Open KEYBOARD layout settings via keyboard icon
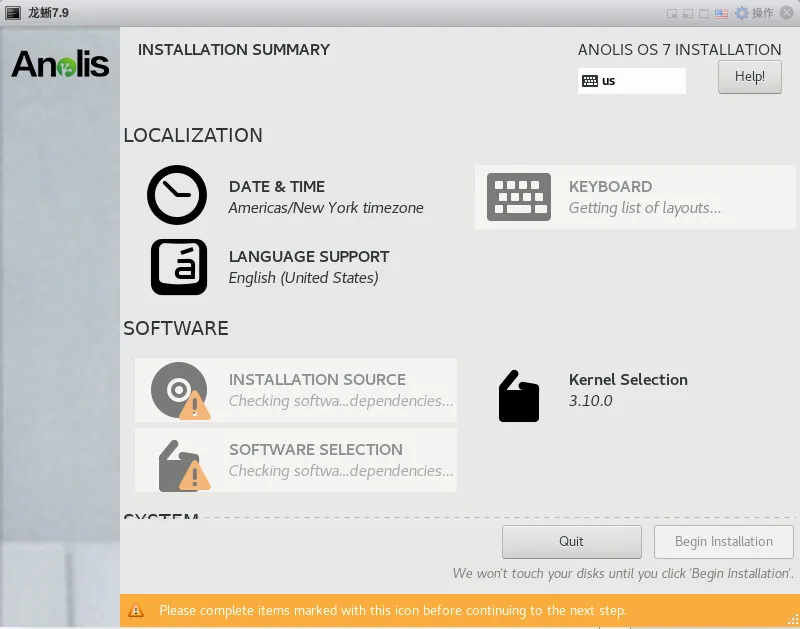The width and height of the screenshot is (800, 629). click(x=518, y=196)
